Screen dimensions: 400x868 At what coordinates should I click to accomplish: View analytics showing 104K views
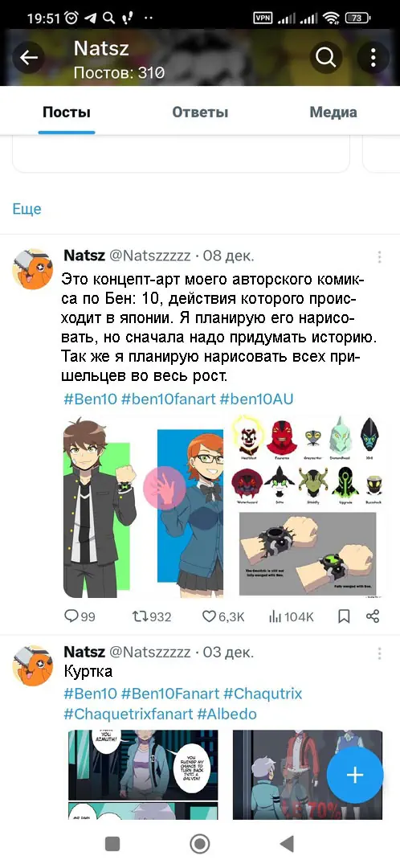coord(291,616)
